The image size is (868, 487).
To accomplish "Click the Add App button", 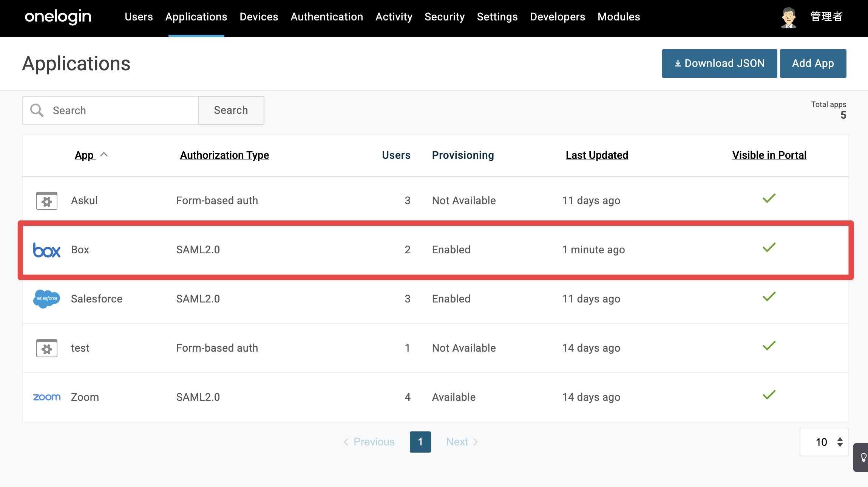I will tap(813, 64).
